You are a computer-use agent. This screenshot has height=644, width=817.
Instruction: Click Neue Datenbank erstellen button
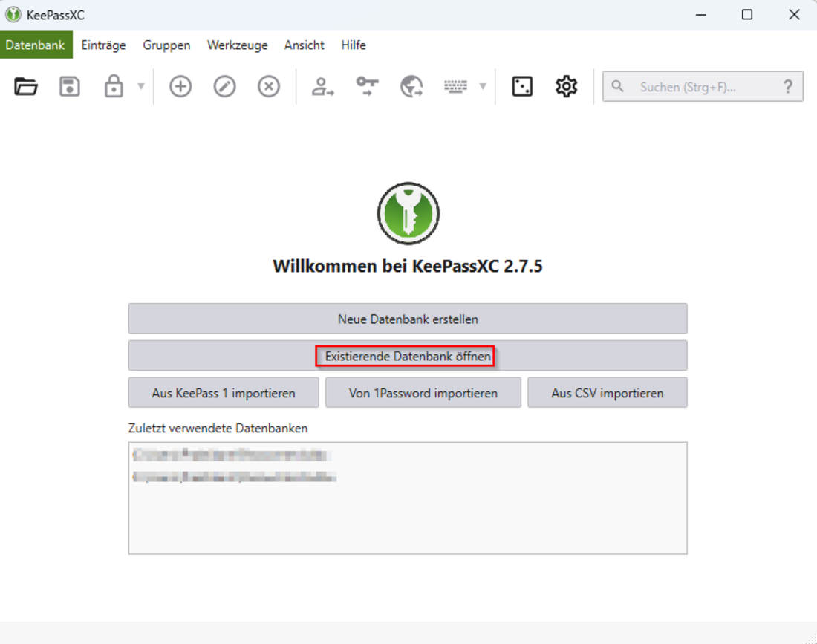[x=408, y=319]
